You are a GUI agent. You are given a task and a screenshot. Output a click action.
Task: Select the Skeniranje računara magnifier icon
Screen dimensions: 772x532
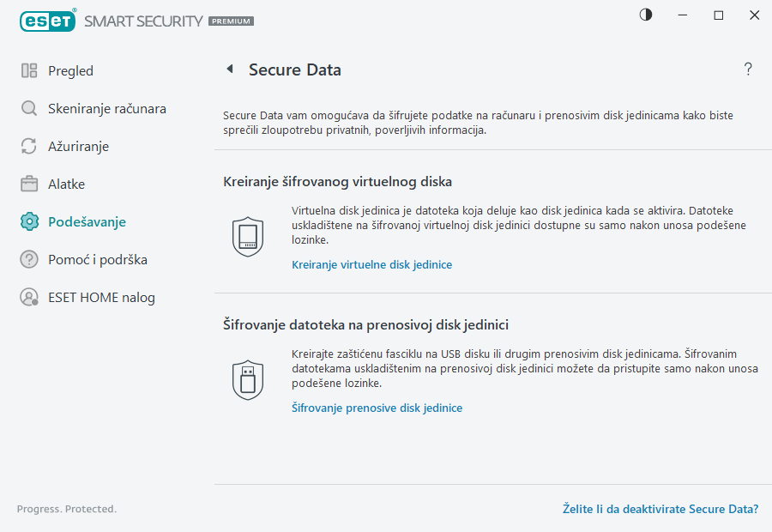click(x=29, y=108)
